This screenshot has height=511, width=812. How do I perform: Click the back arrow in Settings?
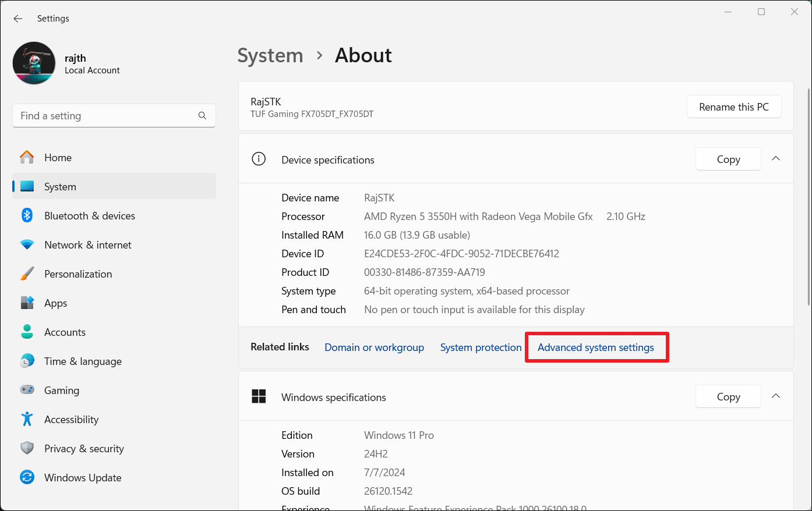18,19
